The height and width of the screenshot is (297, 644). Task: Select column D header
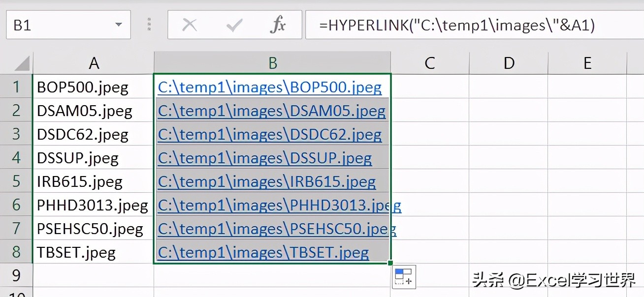coord(509,63)
